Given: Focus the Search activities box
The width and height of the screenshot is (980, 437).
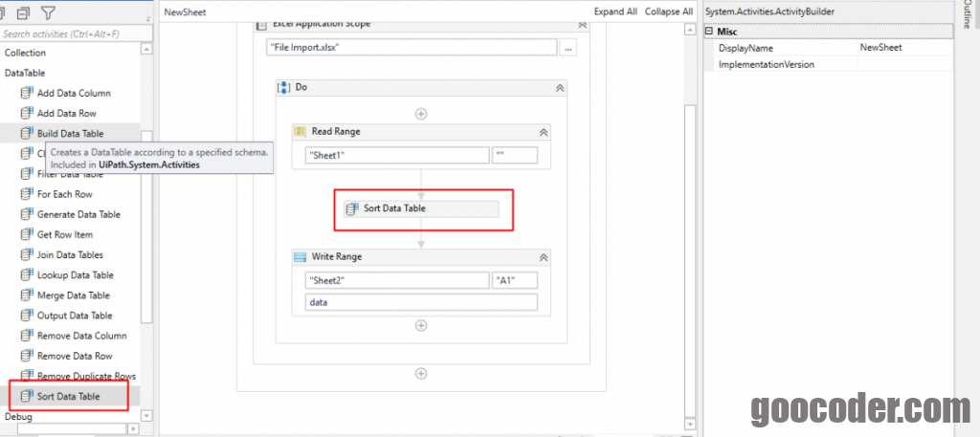Looking at the screenshot, I should coord(77,33).
